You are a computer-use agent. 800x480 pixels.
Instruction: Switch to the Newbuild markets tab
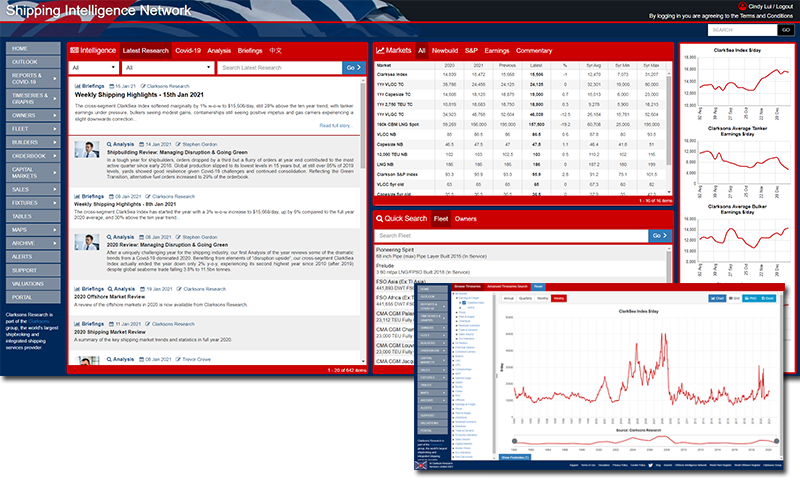[445, 50]
